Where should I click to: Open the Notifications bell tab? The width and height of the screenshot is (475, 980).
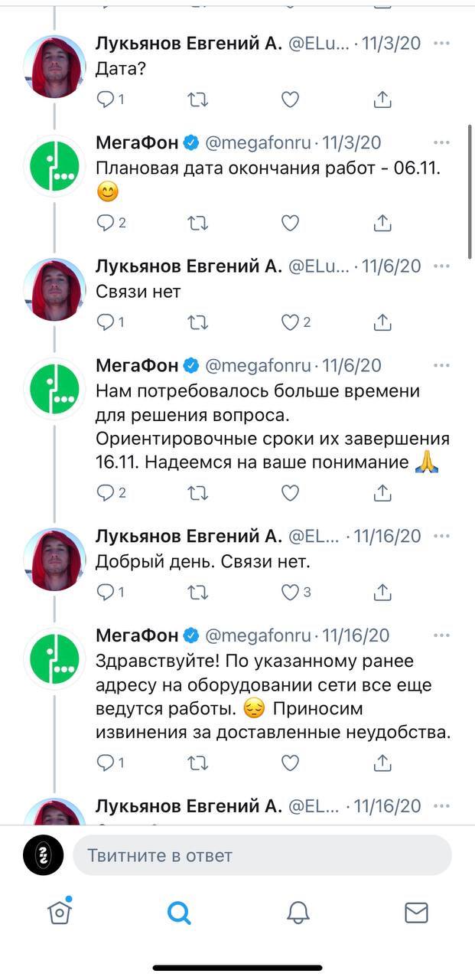[x=298, y=912]
